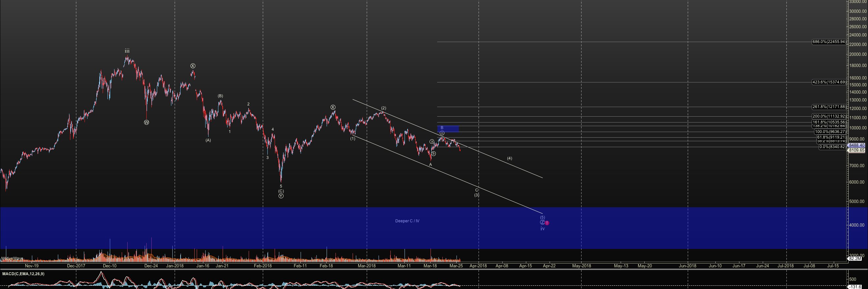This screenshot has width=868, height=289.
Task: Select wave label '2' near Feb-2018
Action: pyautogui.click(x=248, y=104)
